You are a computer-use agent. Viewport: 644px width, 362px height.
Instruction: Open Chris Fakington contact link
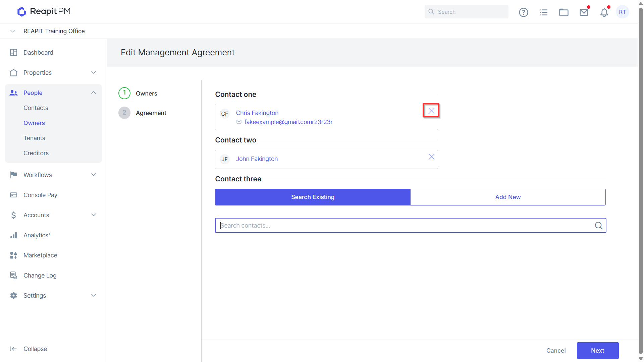pyautogui.click(x=257, y=113)
